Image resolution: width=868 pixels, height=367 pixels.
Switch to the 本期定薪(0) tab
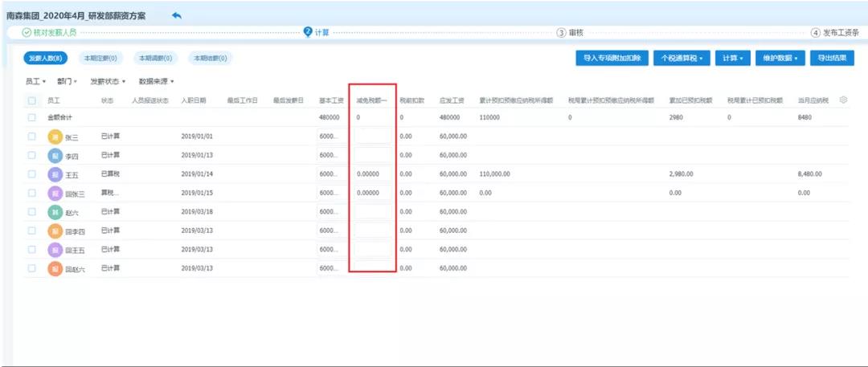tap(100, 58)
